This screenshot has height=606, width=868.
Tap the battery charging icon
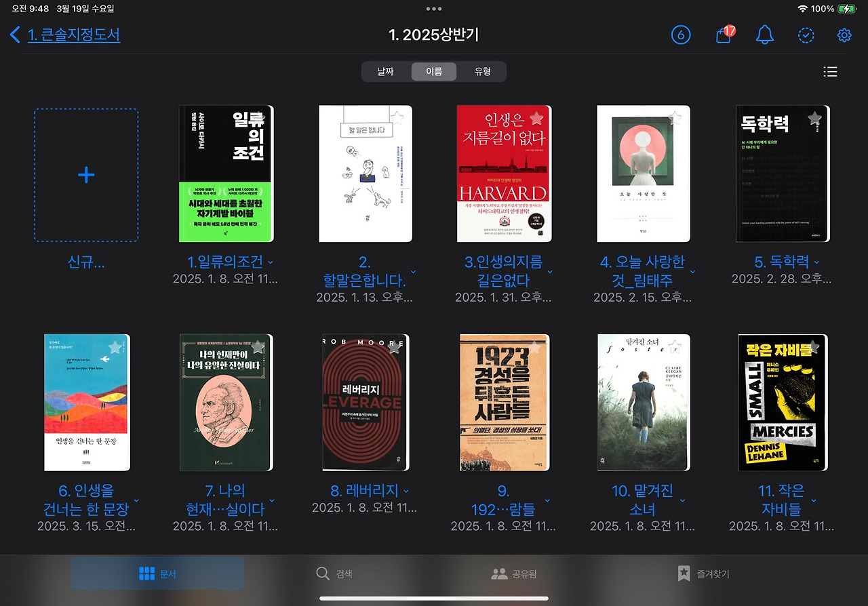[x=847, y=9]
